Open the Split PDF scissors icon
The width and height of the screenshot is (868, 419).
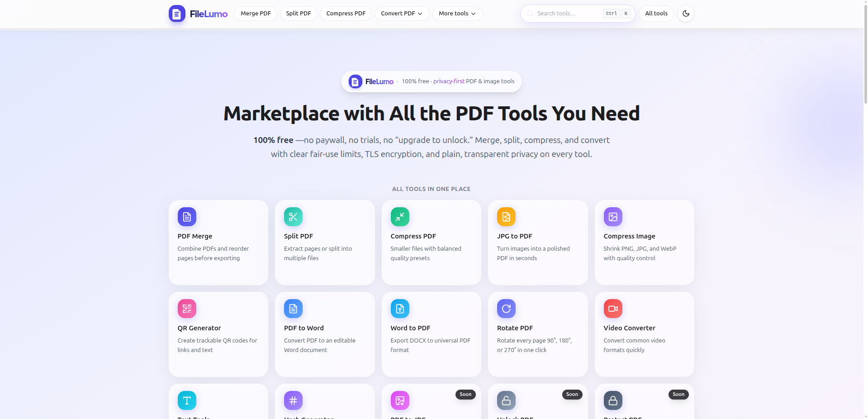293,217
